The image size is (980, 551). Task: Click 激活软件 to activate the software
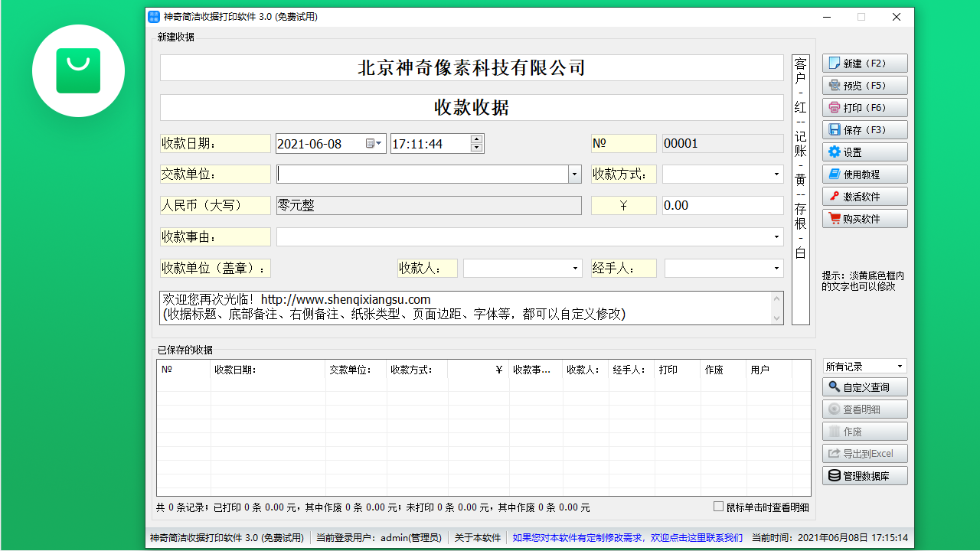click(x=865, y=197)
